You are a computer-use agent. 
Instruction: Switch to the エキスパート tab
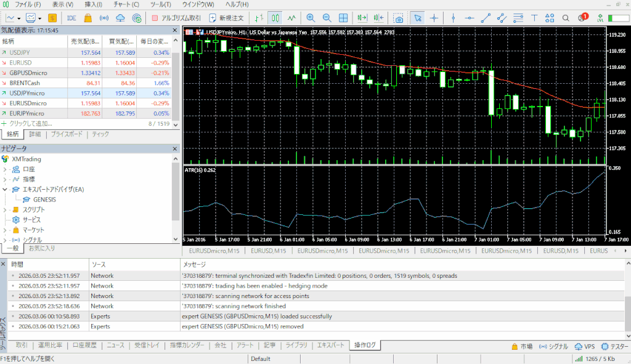point(330,346)
